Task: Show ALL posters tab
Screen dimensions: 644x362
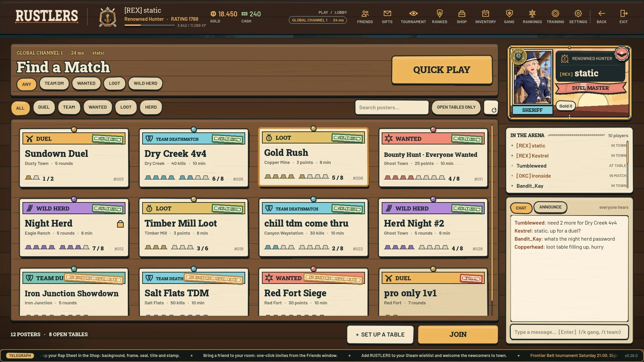Action: coord(20,108)
